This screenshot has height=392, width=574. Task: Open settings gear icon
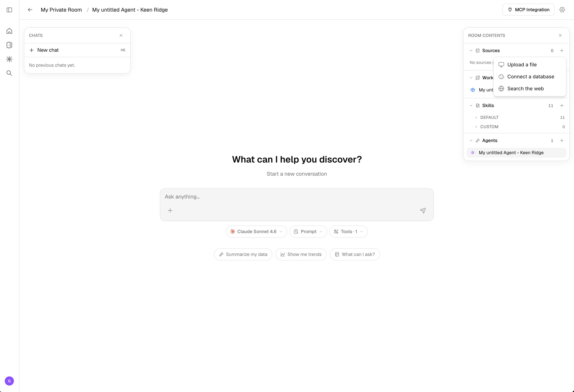pyautogui.click(x=562, y=10)
